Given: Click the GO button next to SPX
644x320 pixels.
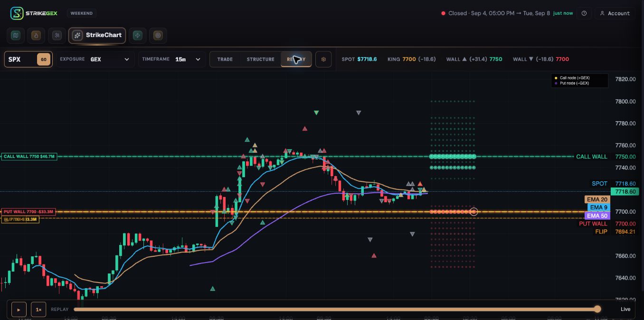Looking at the screenshot, I should pos(44,59).
